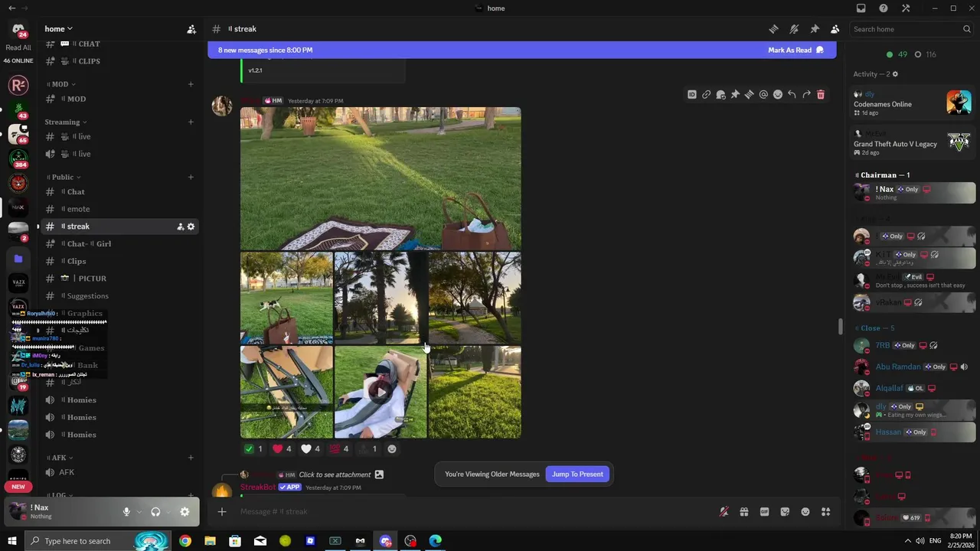The width and height of the screenshot is (980, 551).
Task: Toggle microphone mute in user panel
Action: tap(126, 512)
